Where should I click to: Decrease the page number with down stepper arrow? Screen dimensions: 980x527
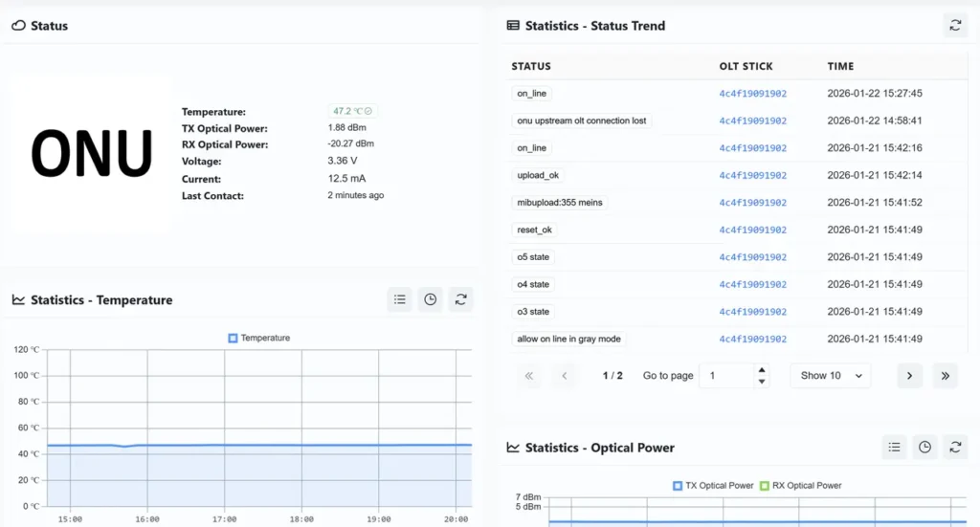tap(762, 382)
